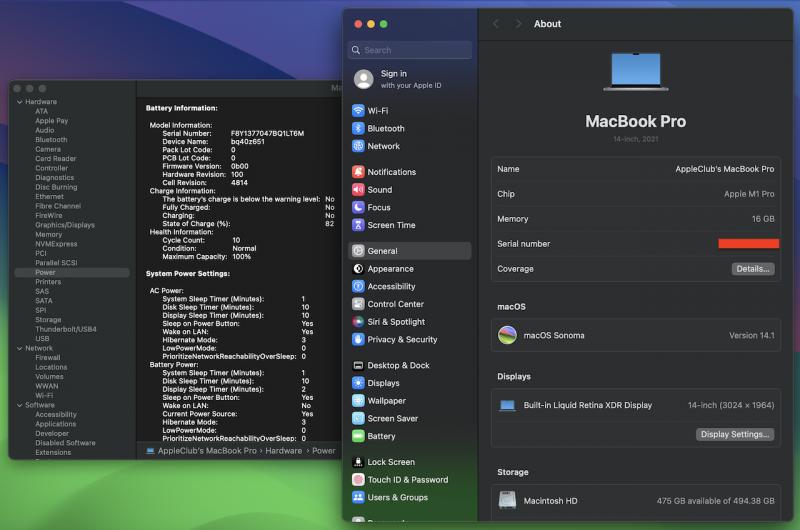Open Notifications bell icon
This screenshot has height=530, width=800.
pos(358,172)
